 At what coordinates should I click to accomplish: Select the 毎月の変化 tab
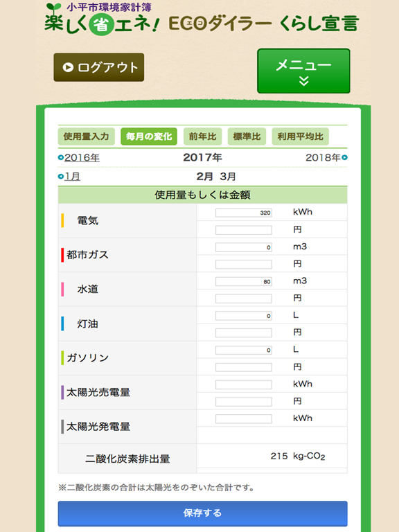tap(149, 136)
